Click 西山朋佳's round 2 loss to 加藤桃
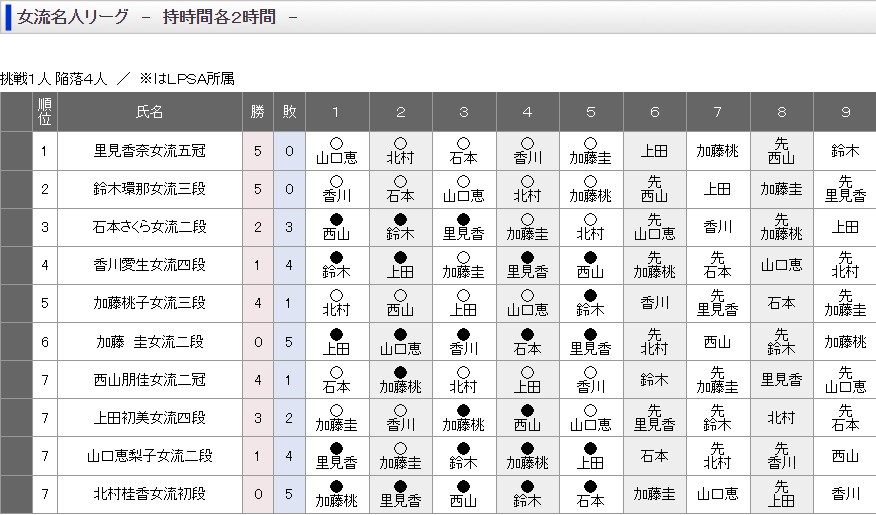The image size is (876, 515). (x=401, y=380)
